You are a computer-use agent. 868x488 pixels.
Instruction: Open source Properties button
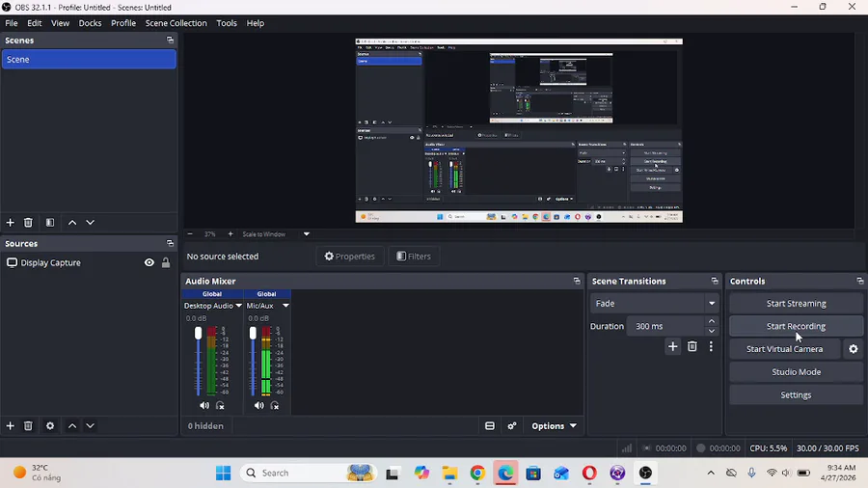click(x=349, y=257)
